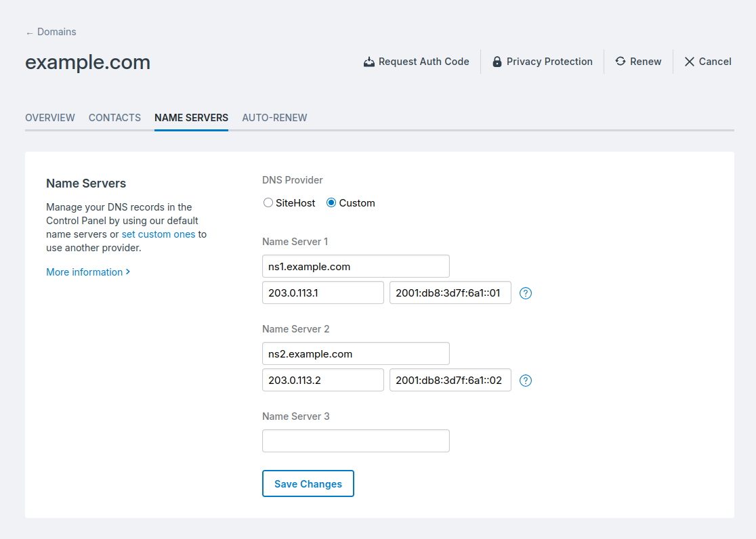Screen dimensions: 756x539
Task: Open the help tooltip for Name Server 1 addresses
Action: pyautogui.click(x=526, y=293)
